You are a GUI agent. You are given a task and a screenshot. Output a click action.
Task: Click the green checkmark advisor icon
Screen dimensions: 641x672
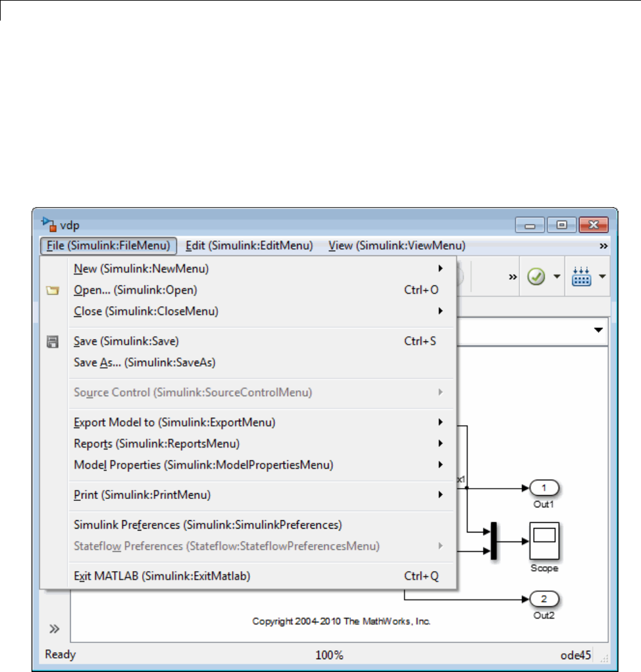[x=536, y=277]
